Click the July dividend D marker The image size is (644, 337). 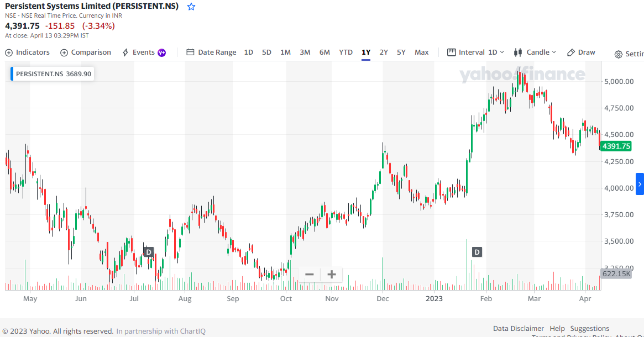[149, 252]
